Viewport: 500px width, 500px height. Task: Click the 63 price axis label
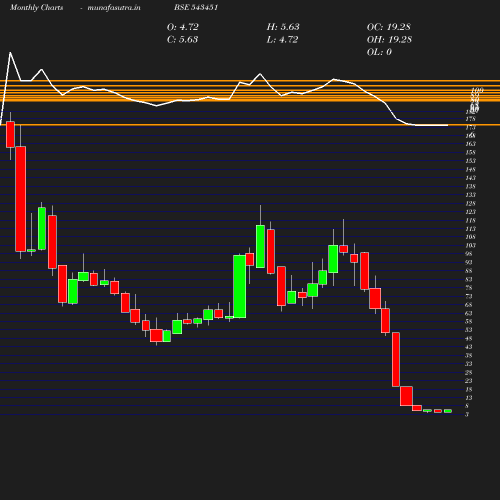tap(469, 313)
